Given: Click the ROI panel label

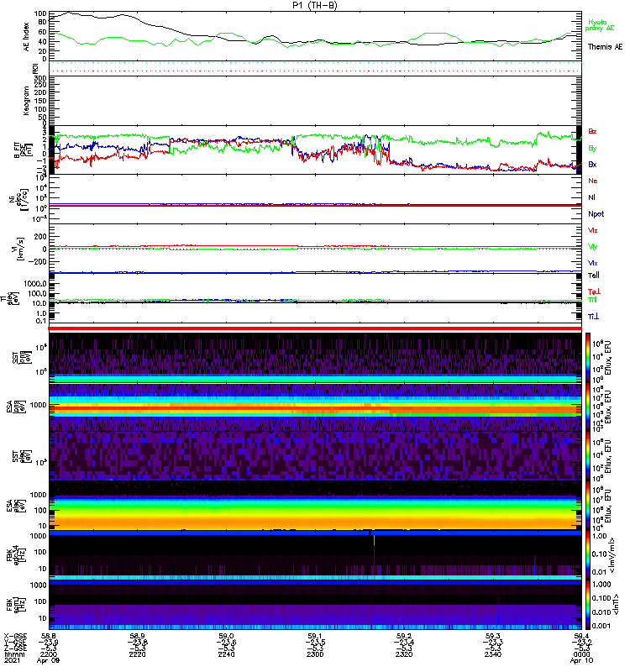Looking at the screenshot, I should pos(35,69).
